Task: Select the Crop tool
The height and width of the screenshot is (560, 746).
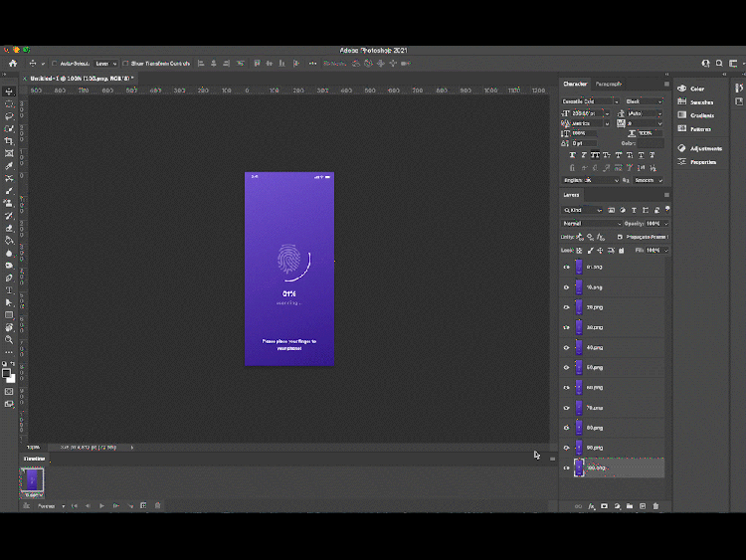Action: pyautogui.click(x=9, y=141)
